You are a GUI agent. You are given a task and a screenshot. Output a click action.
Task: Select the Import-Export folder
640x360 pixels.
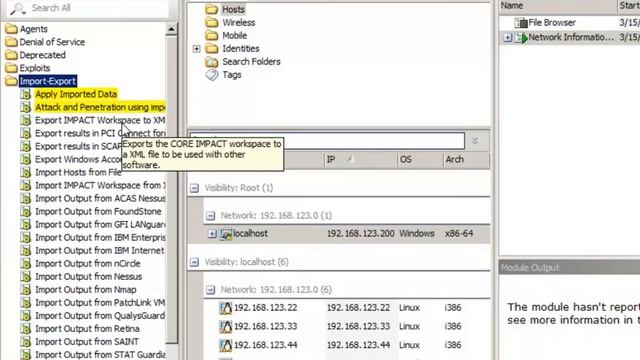pyautogui.click(x=48, y=81)
